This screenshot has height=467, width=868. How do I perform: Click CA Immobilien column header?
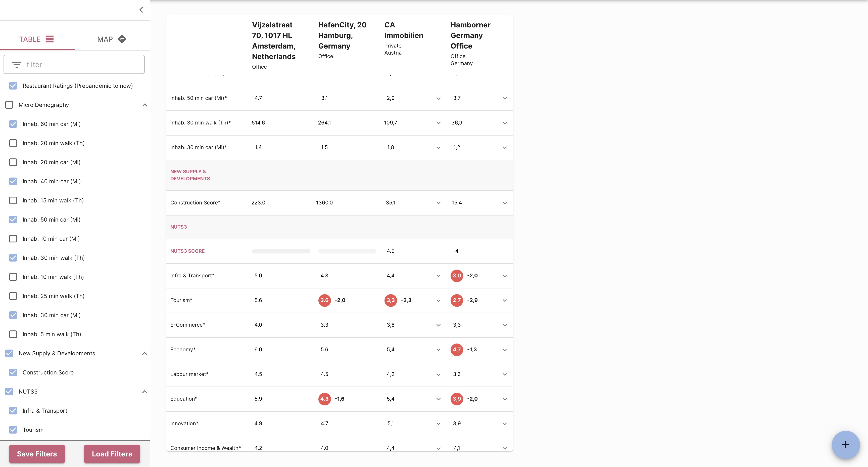point(404,30)
